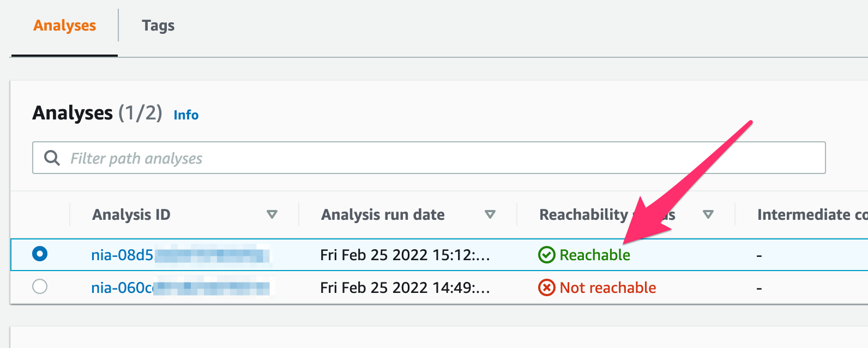Click the green Reachable checkmark icon
This screenshot has width=868, height=348.
[546, 255]
